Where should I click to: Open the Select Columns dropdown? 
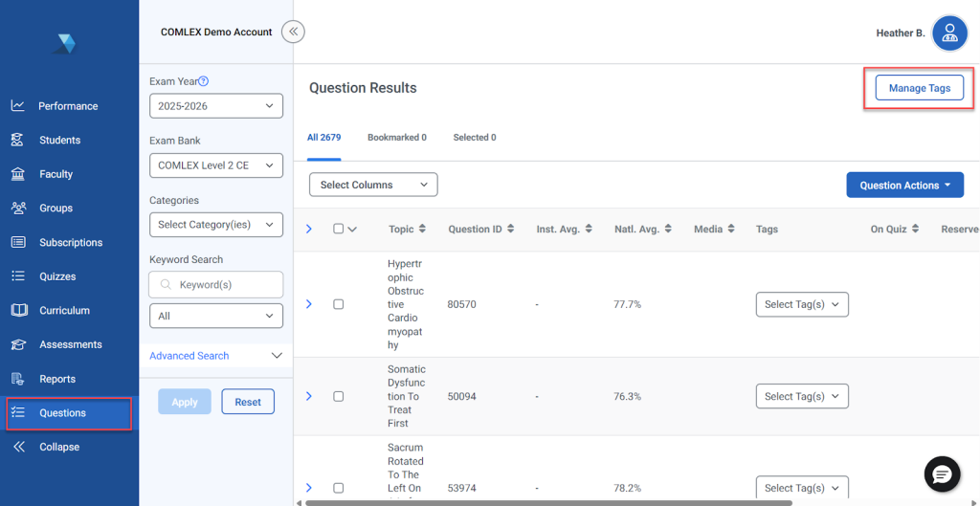click(x=373, y=185)
